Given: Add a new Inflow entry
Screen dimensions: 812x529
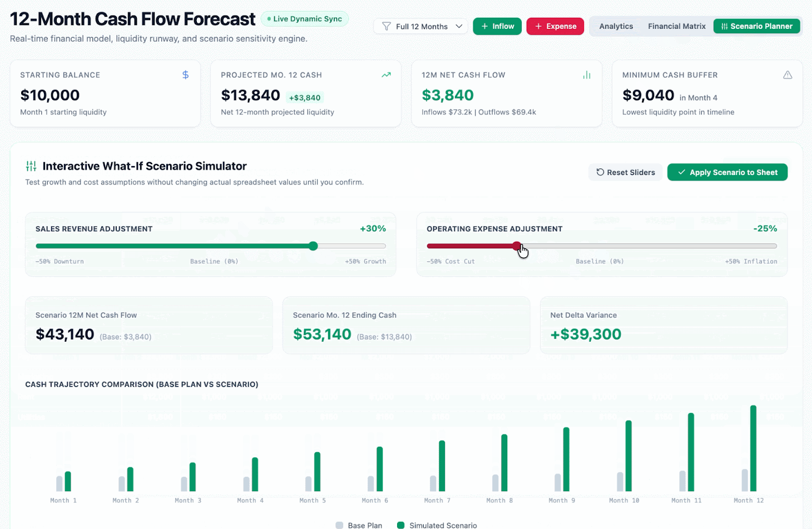Looking at the screenshot, I should 497,26.
